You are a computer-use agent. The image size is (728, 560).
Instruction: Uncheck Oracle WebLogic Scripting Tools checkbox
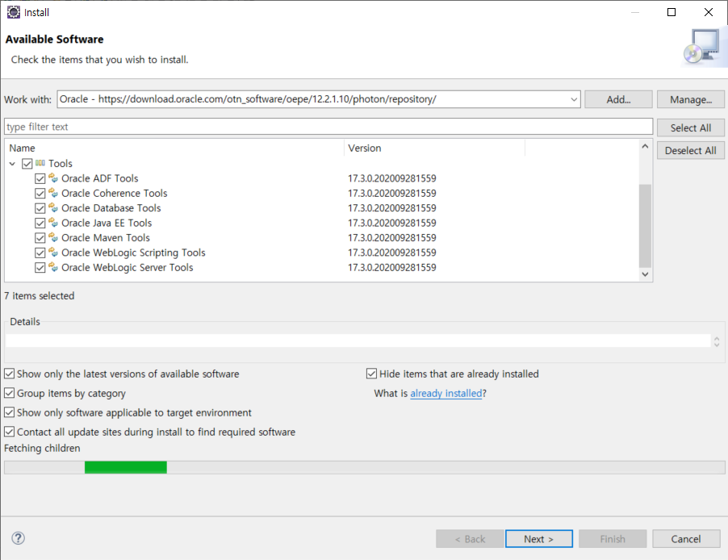pyautogui.click(x=40, y=253)
